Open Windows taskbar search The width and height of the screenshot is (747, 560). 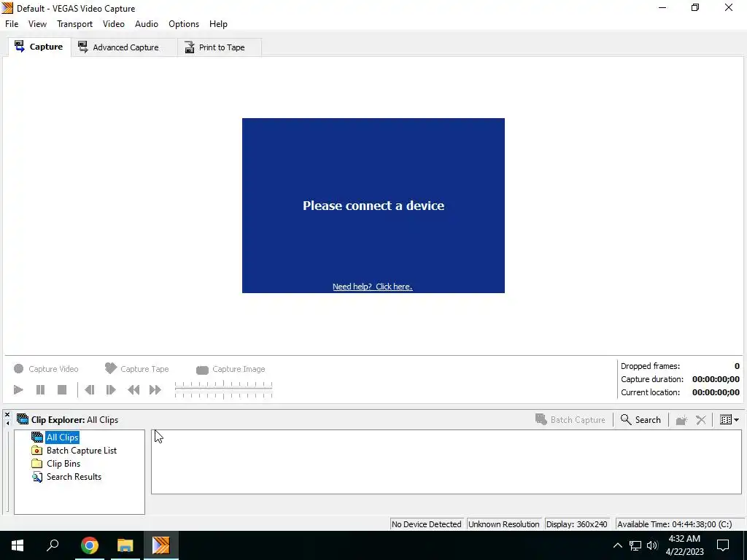53,545
